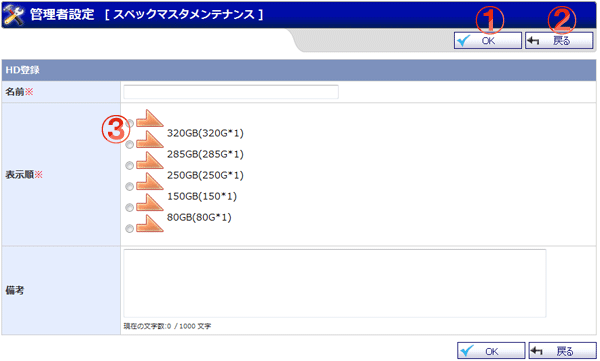Select radio button for position below 320GB
Image resolution: width=600 pixels, height=361 pixels.
pos(130,144)
